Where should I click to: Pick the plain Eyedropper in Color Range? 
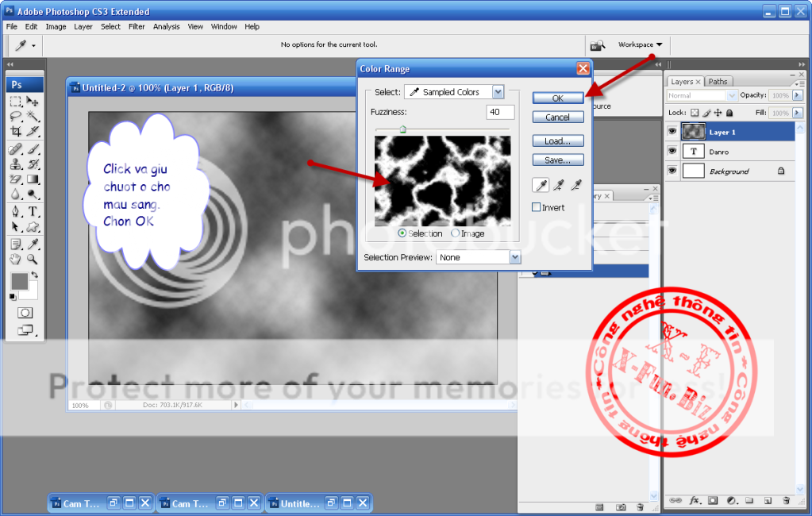click(541, 185)
